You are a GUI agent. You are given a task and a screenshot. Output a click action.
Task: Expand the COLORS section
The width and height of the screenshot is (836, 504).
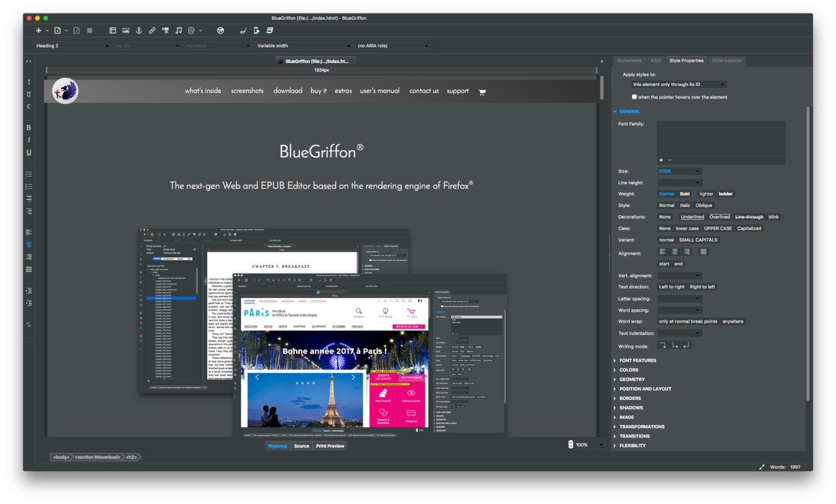coord(628,370)
